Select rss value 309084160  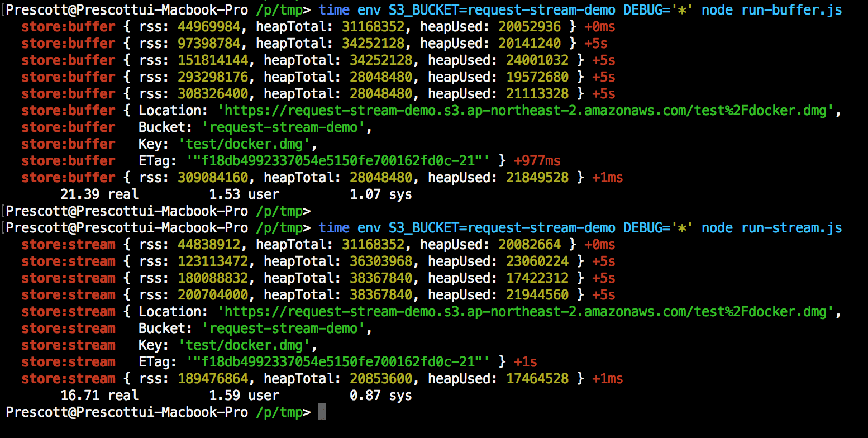point(213,178)
